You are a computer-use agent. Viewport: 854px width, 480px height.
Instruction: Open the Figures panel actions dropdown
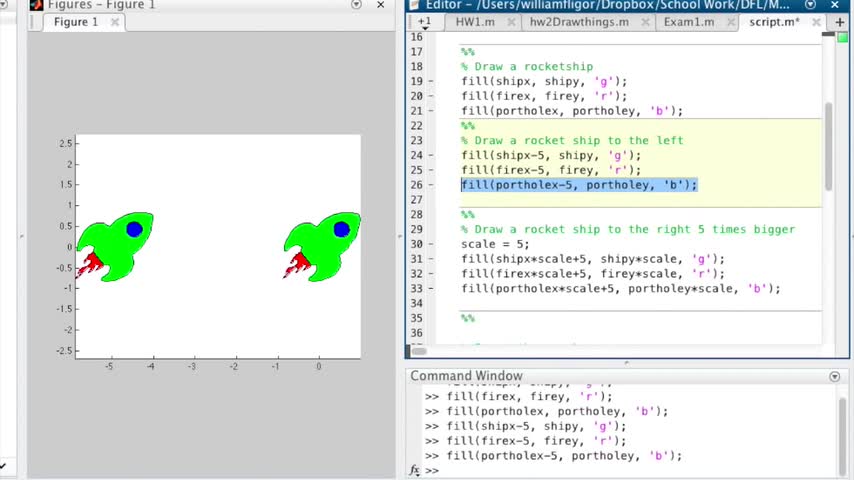click(x=356, y=5)
